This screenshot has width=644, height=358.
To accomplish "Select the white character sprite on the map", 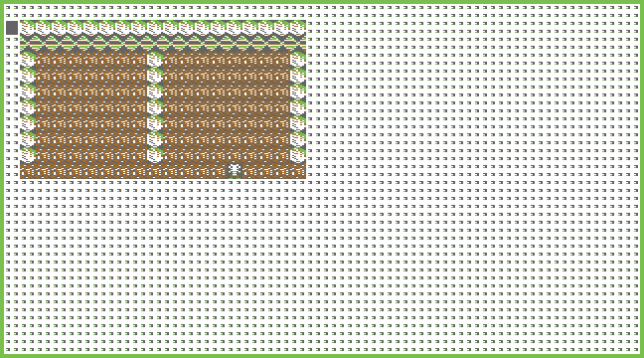I will (x=235, y=171).
